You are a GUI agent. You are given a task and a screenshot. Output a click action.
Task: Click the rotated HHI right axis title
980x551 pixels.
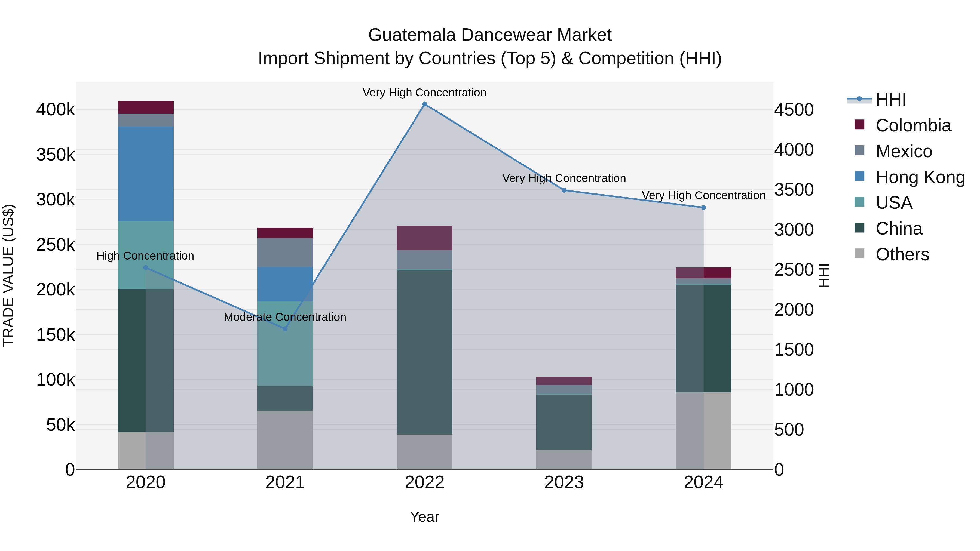[x=824, y=275]
